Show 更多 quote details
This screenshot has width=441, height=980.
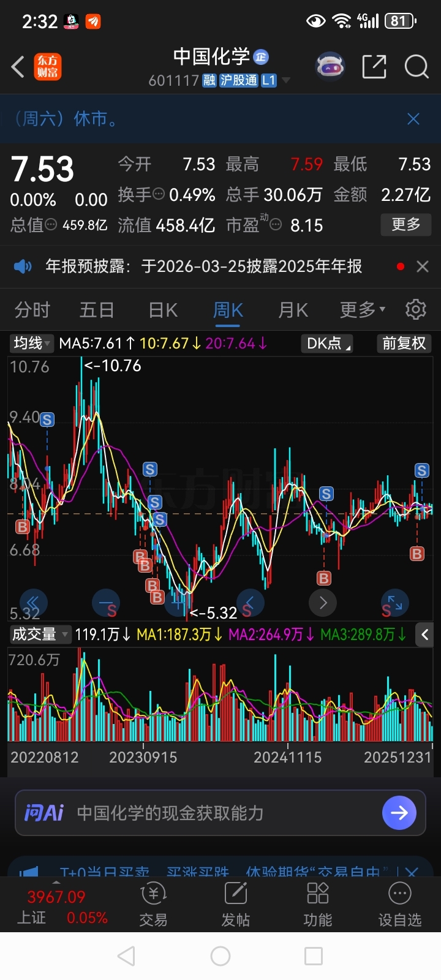pos(406,224)
